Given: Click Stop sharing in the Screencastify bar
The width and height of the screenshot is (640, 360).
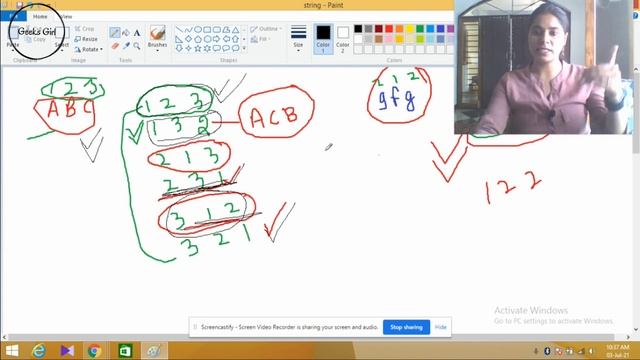Looking at the screenshot, I should coord(406,327).
